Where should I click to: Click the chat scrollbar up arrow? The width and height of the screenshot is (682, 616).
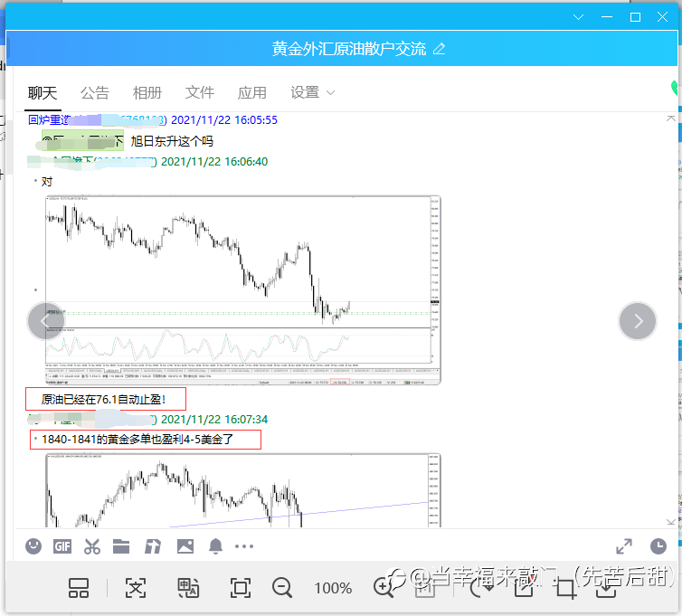(670, 118)
